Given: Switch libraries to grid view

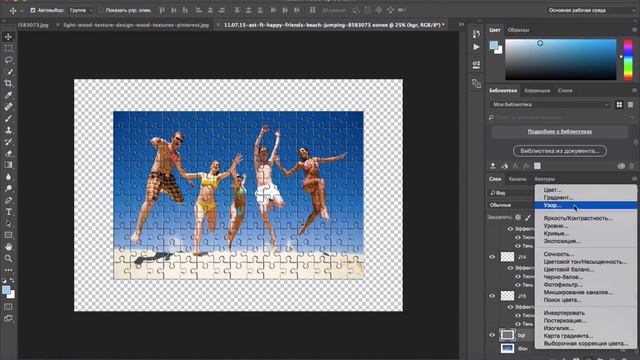Looking at the screenshot, I should click(619, 105).
